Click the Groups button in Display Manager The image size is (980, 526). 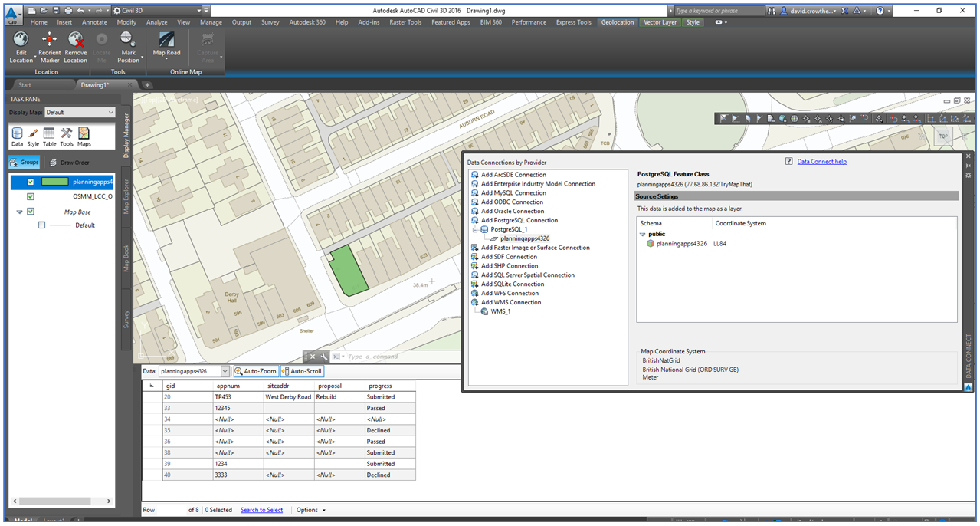point(25,163)
